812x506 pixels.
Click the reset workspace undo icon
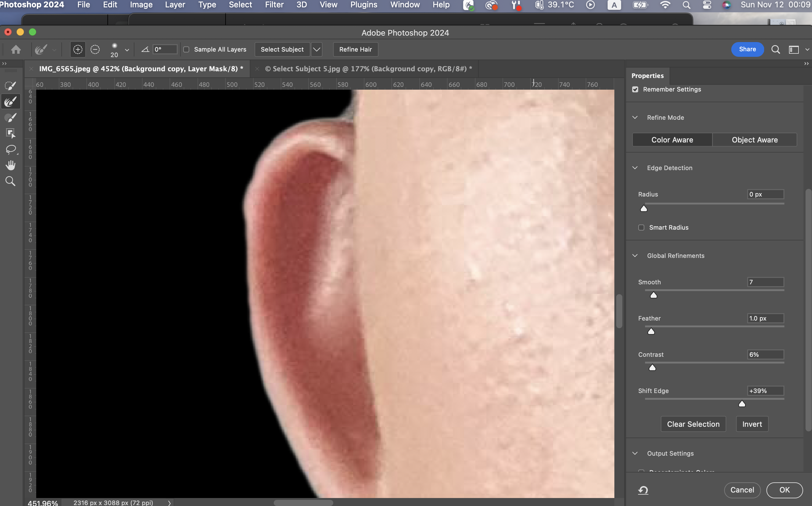point(643,490)
